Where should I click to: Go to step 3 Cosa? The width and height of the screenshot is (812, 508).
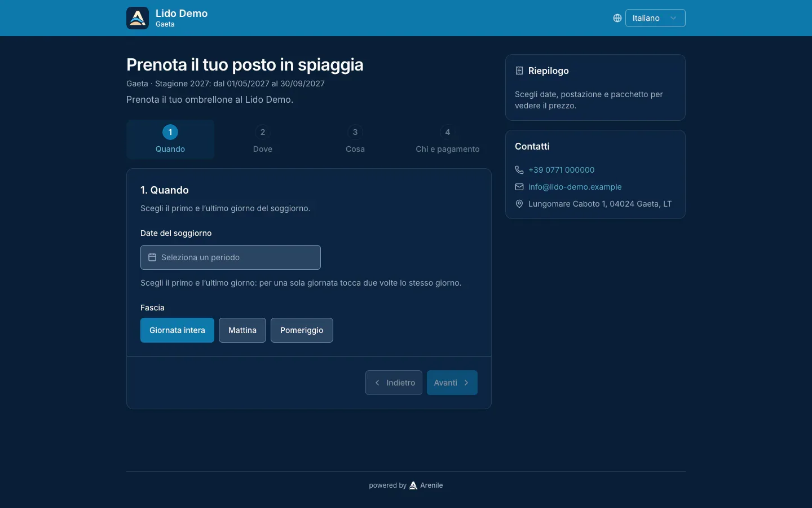(355, 139)
